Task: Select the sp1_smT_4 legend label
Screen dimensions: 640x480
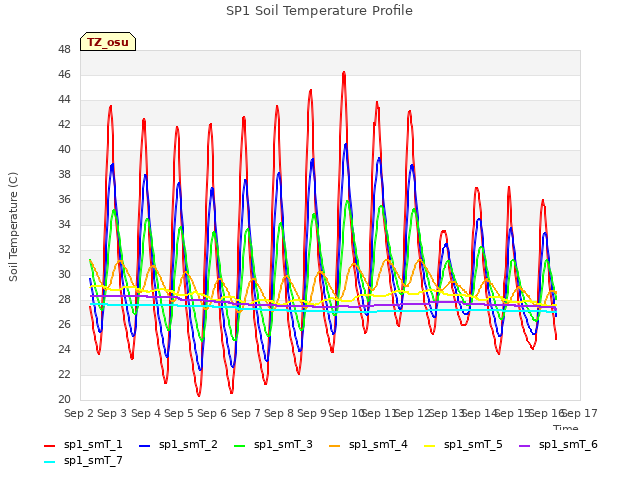Action: pos(378,444)
